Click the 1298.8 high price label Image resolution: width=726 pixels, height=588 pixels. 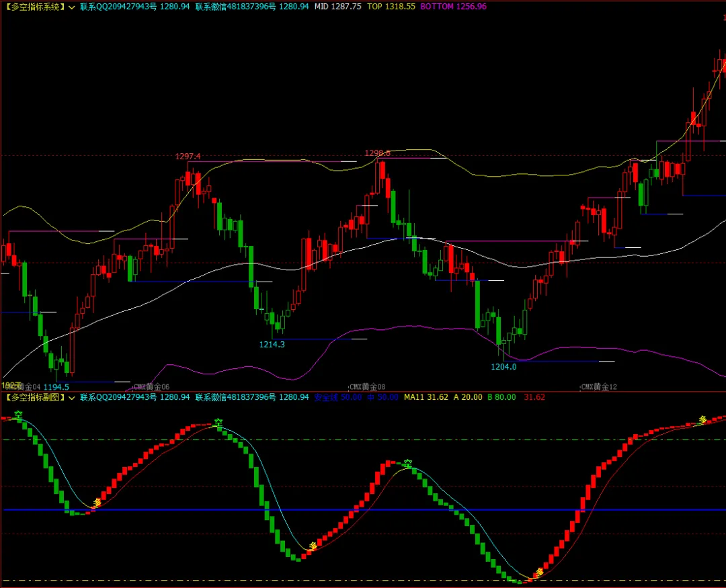click(x=377, y=153)
